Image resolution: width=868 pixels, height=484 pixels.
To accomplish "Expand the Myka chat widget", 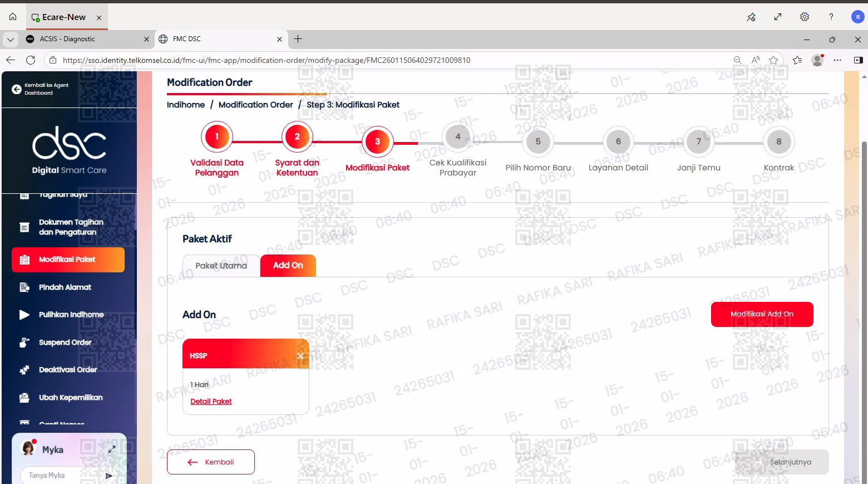I will 112,449.
